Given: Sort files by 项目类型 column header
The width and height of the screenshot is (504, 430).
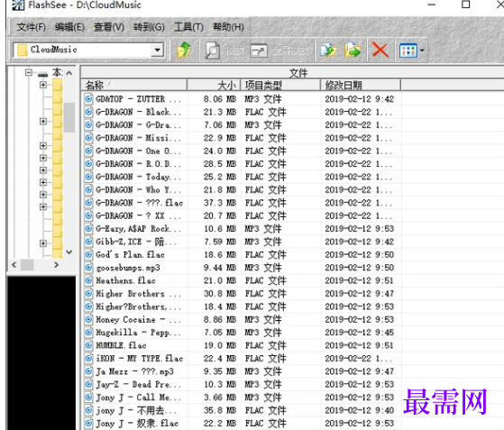Looking at the screenshot, I should click(x=280, y=85).
